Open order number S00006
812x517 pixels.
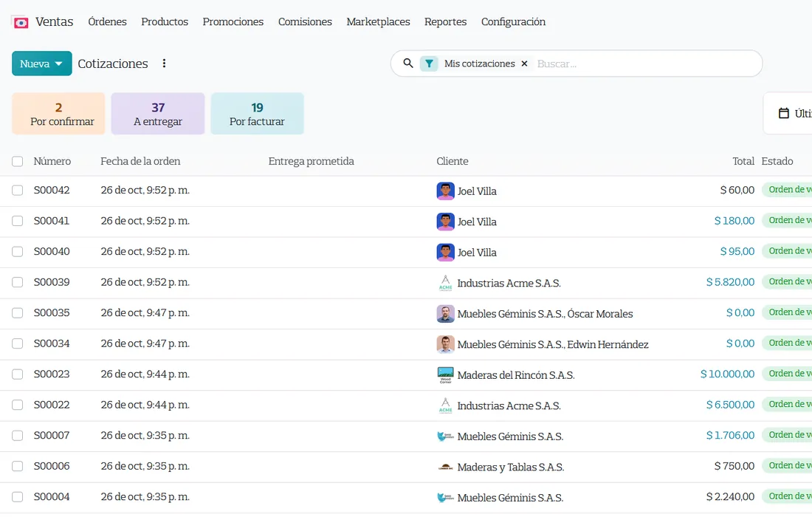52,466
